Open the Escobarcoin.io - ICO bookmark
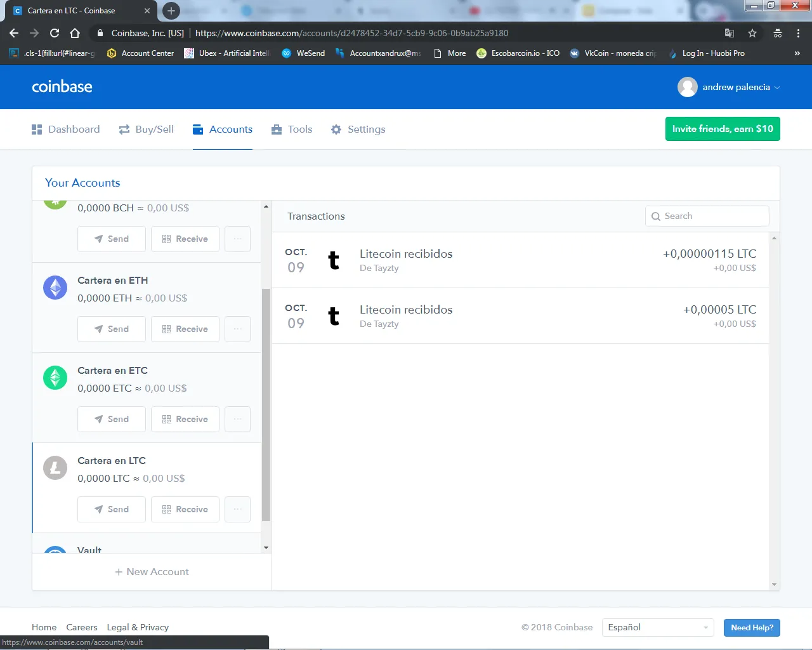 tap(518, 53)
